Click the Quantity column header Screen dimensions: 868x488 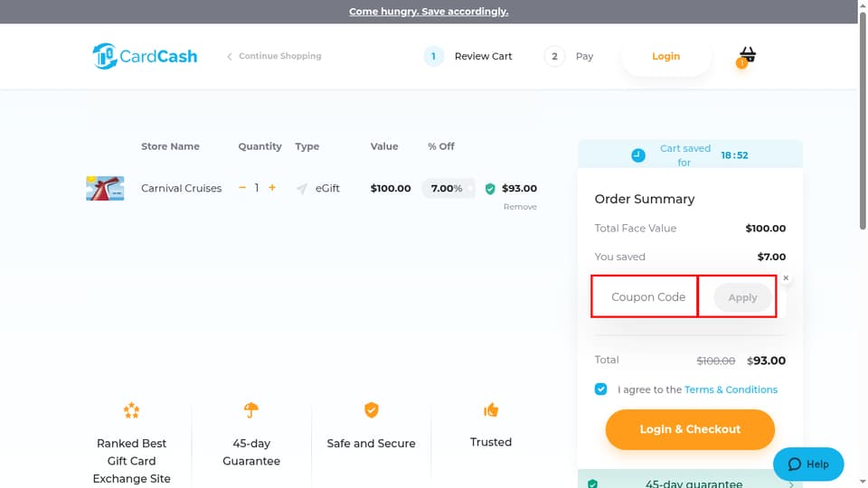tap(259, 146)
